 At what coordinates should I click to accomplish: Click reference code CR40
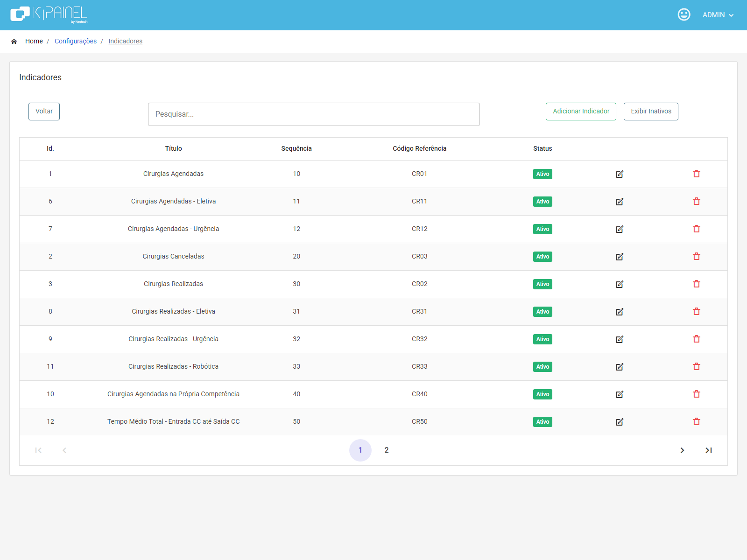point(419,394)
